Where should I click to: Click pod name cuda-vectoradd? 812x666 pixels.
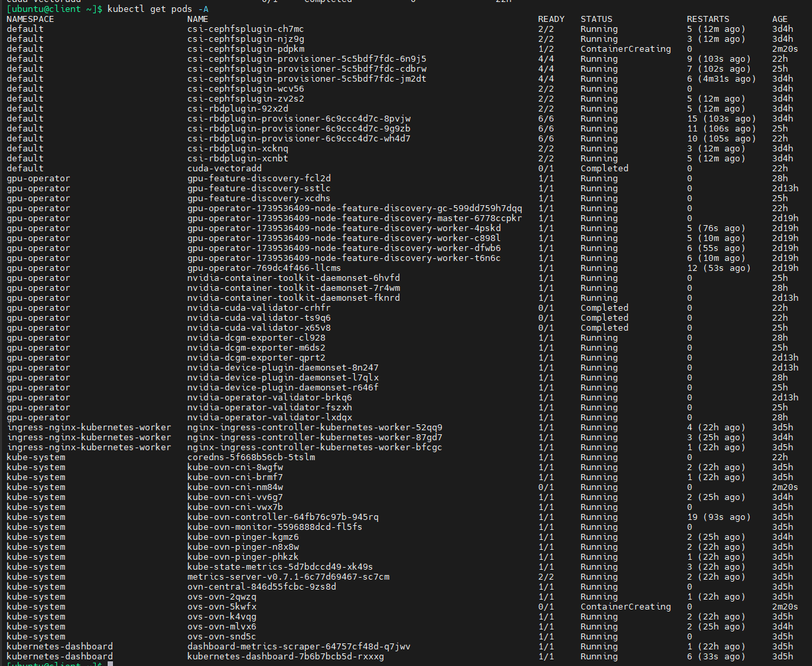pyautogui.click(x=225, y=169)
